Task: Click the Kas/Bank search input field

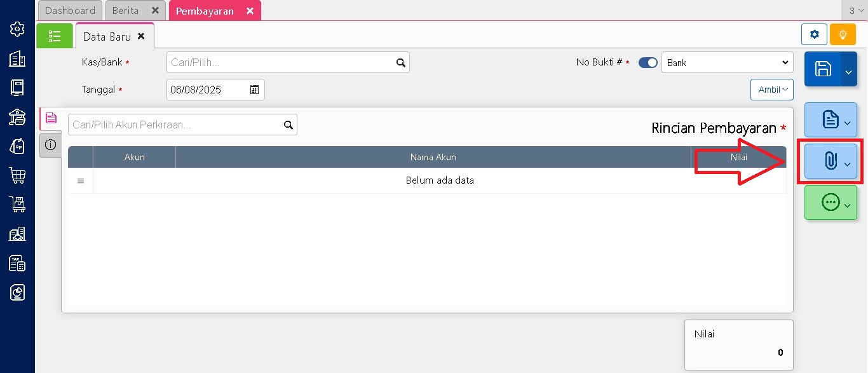Action: 281,63
